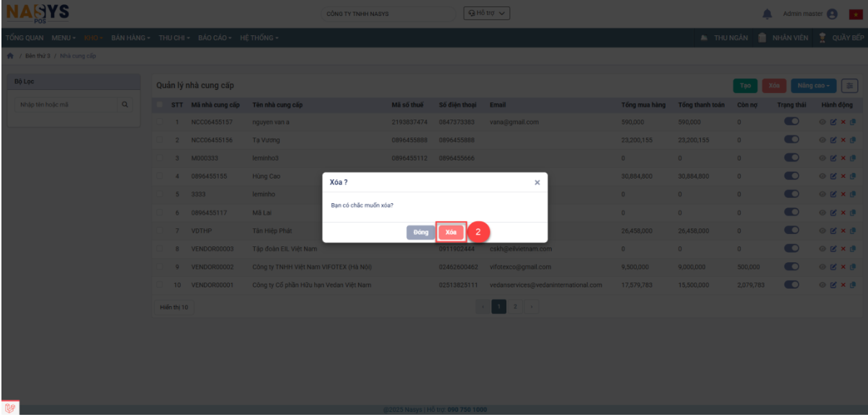Click the Vietnam flag language icon
Viewport: 868px width, 417px height.
[856, 14]
